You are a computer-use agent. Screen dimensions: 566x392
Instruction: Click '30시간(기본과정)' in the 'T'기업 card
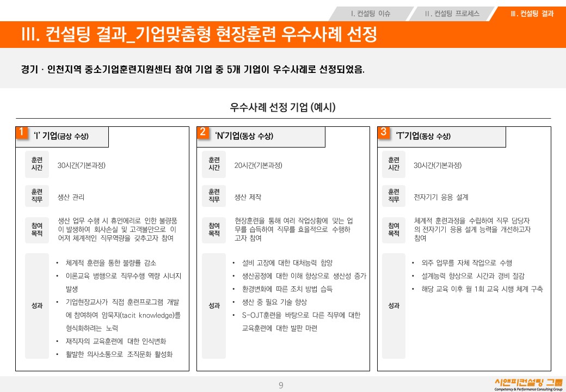438,166
